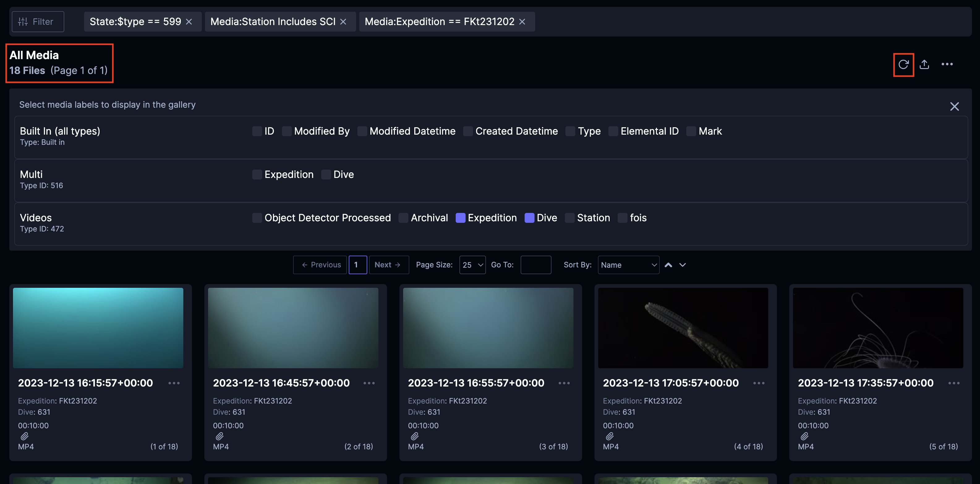
Task: Open the three-dot menu beside upload
Action: [947, 64]
